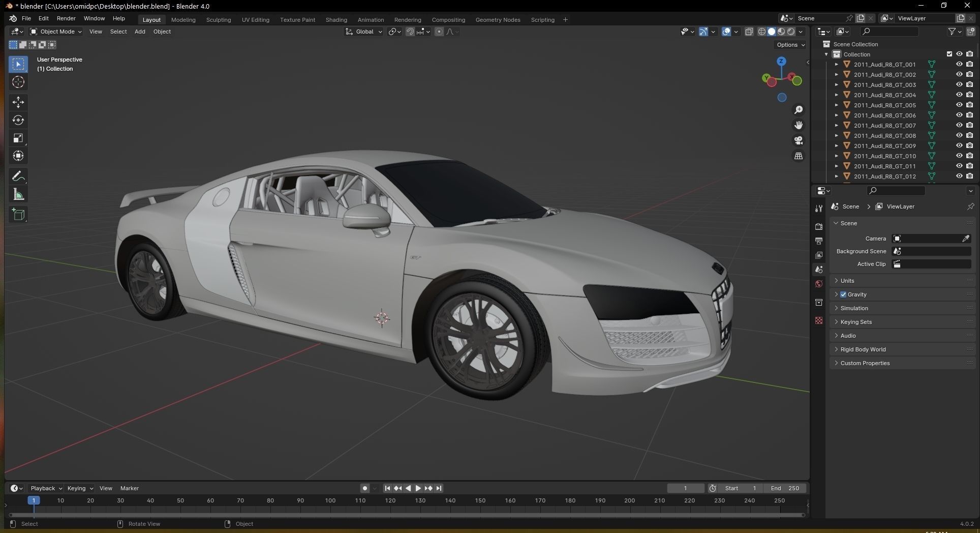Viewport: 980px width, 533px height.
Task: Click the timeline horizontal scrollbar
Action: click(407, 515)
